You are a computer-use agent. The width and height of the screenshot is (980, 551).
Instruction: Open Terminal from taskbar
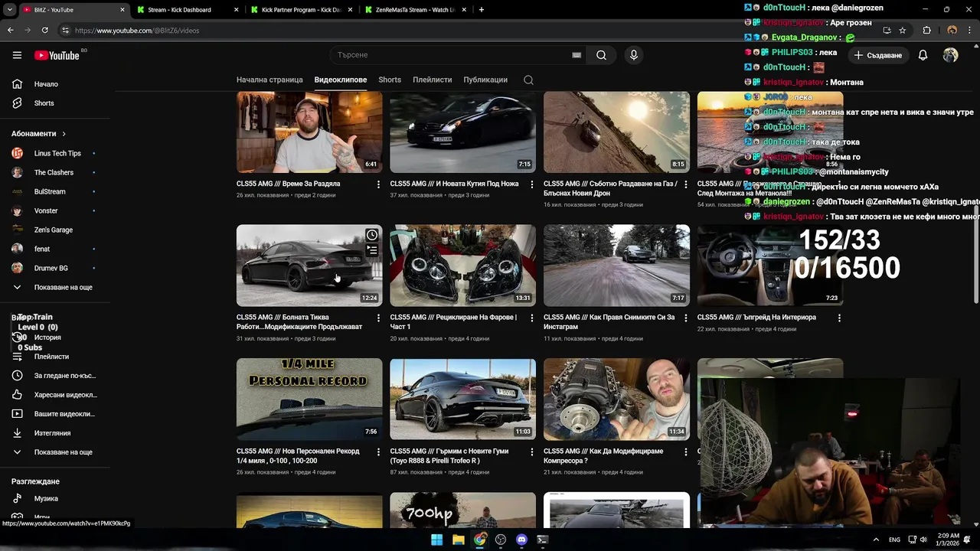pyautogui.click(x=543, y=540)
